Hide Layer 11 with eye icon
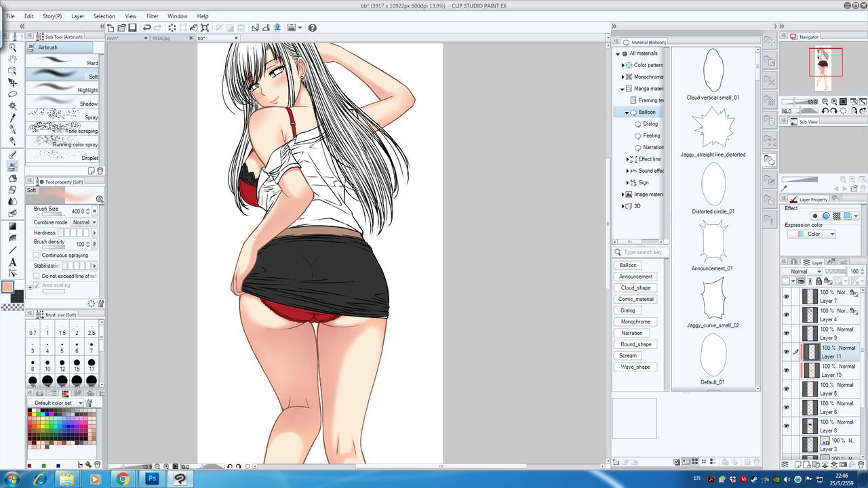Image resolution: width=868 pixels, height=488 pixels. point(787,352)
